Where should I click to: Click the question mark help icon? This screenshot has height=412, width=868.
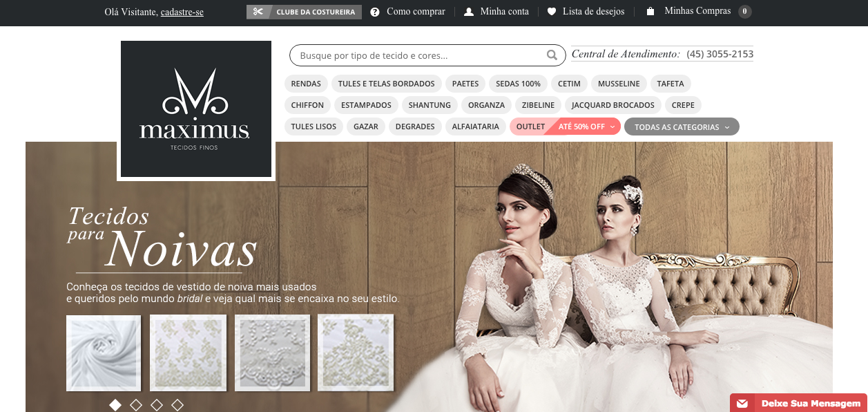click(375, 12)
